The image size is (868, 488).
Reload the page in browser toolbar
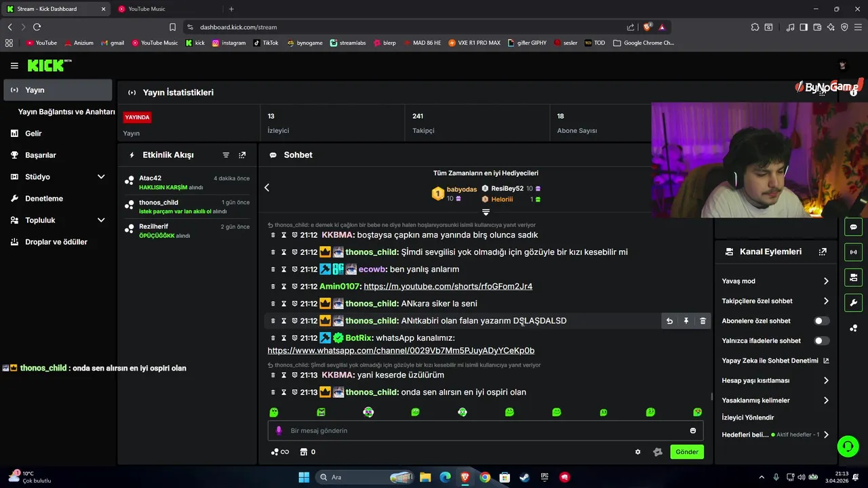(x=37, y=27)
